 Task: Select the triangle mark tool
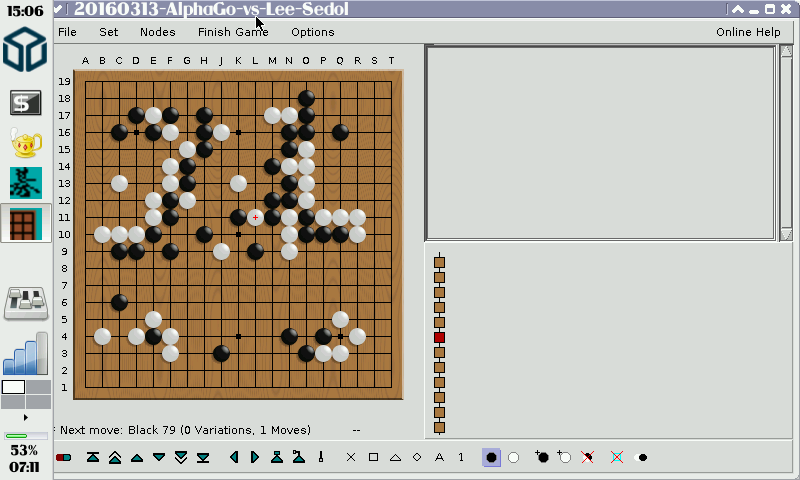coord(395,458)
